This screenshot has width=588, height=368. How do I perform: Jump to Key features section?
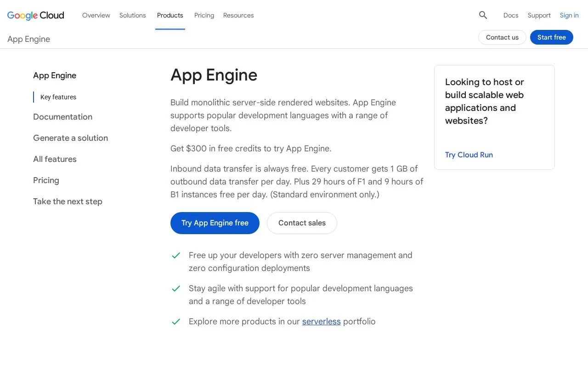(x=58, y=97)
